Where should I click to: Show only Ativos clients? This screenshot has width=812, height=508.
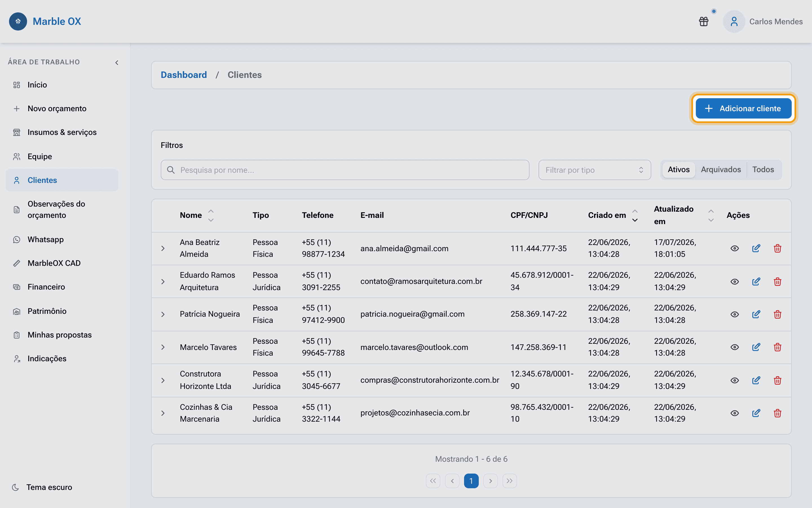coord(678,170)
